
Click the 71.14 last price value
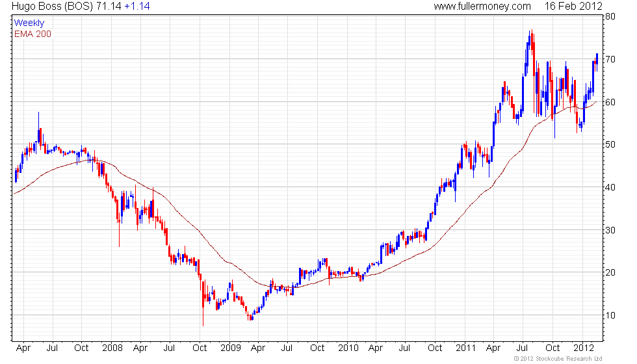click(x=109, y=6)
